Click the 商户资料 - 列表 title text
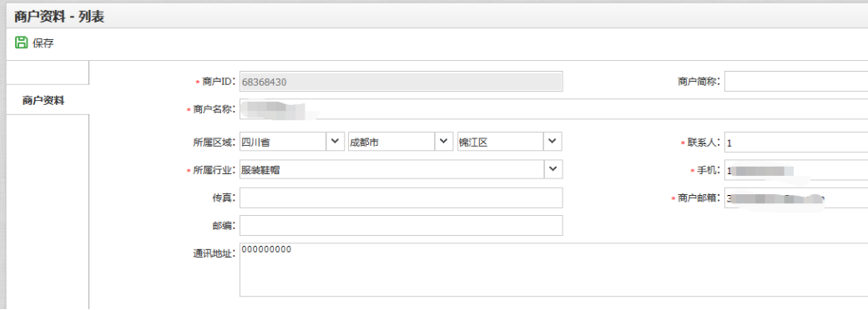 (59, 17)
